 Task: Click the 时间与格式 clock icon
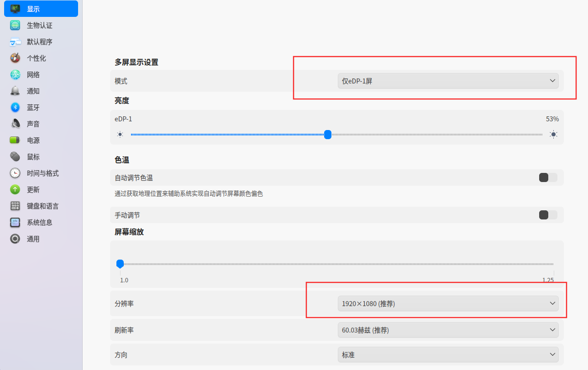point(16,173)
